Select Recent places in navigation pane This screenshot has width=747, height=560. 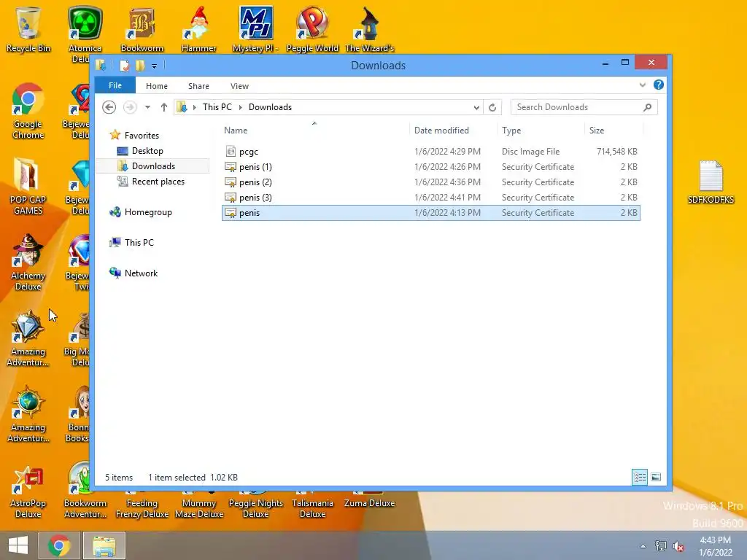158,181
